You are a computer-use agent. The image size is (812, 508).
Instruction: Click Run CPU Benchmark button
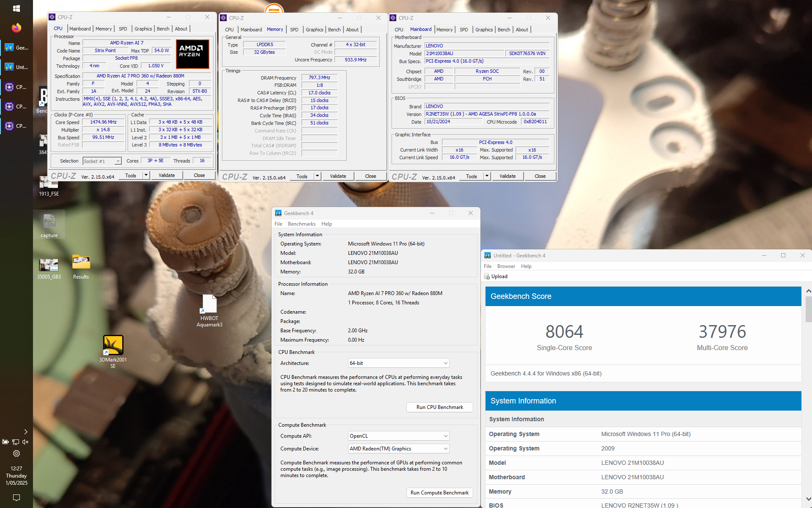(x=439, y=407)
